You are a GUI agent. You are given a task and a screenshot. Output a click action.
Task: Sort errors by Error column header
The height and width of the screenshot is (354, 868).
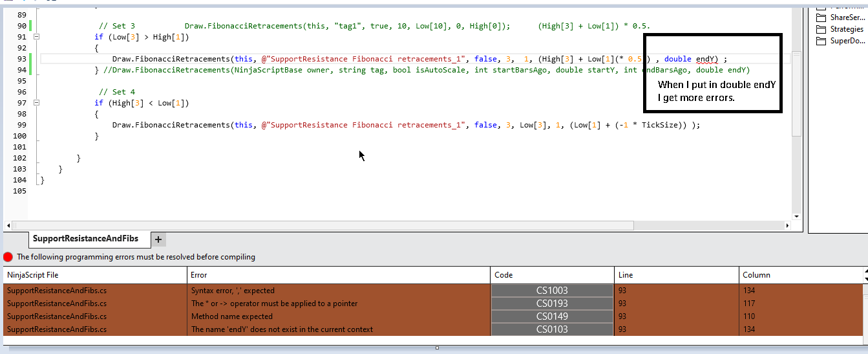point(339,275)
